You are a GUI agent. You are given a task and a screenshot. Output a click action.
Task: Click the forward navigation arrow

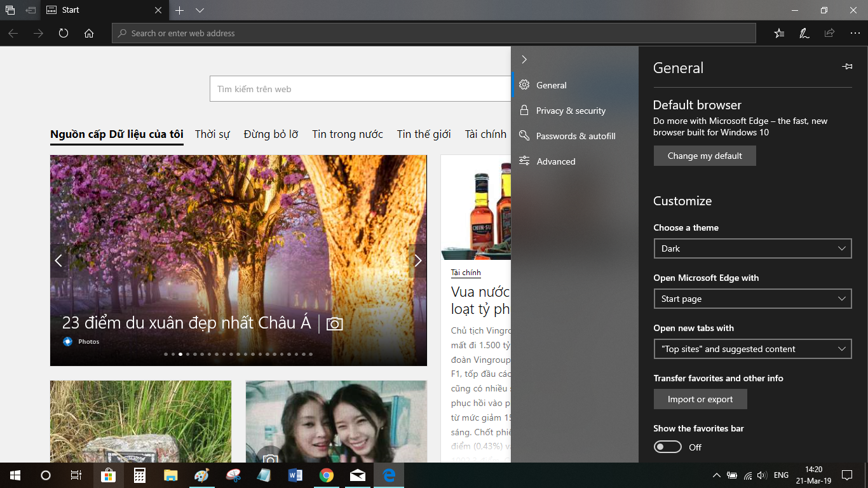pyautogui.click(x=38, y=33)
